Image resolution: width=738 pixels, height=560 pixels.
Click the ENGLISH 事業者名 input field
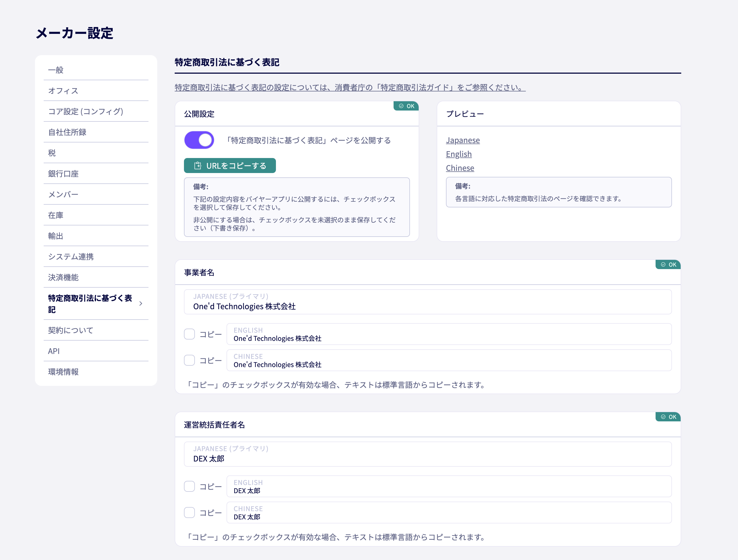(x=449, y=334)
